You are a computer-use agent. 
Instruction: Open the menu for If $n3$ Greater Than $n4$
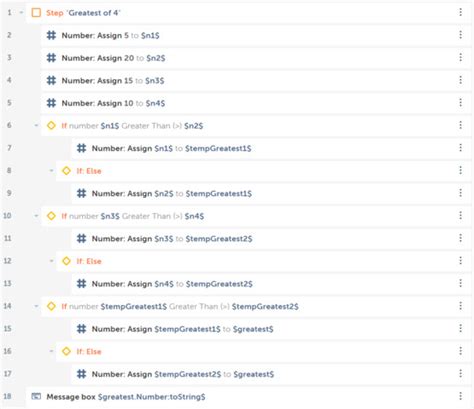point(460,215)
